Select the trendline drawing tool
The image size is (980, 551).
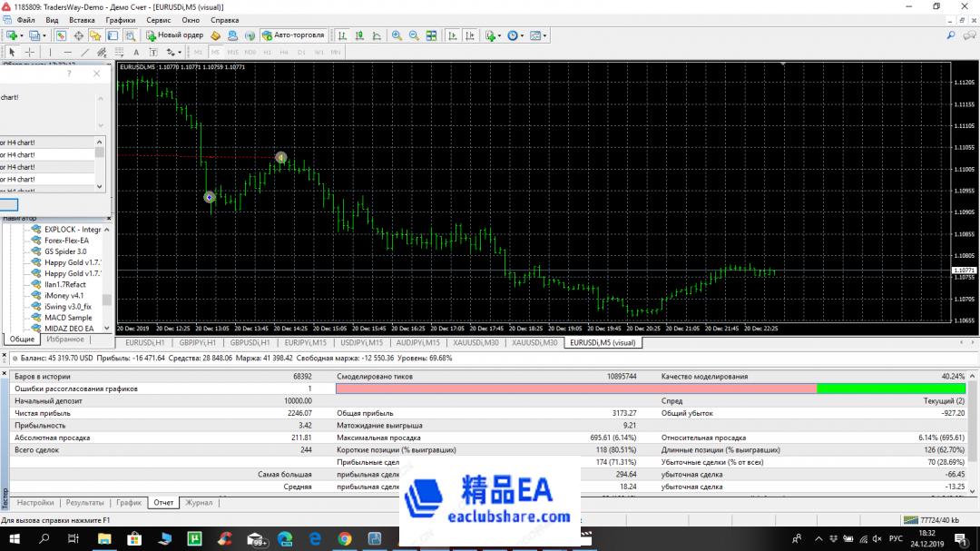[x=85, y=52]
